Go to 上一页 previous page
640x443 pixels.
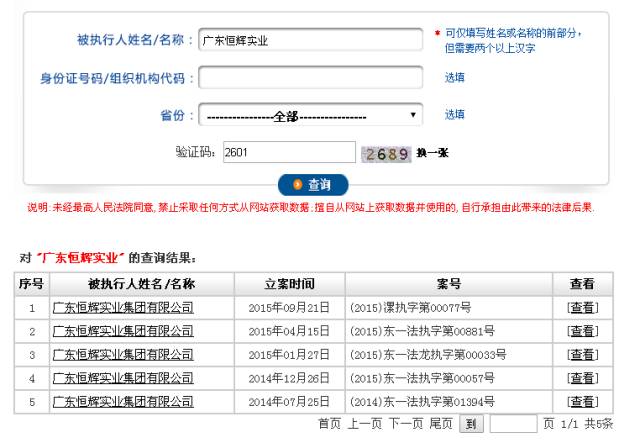pyautogui.click(x=365, y=424)
